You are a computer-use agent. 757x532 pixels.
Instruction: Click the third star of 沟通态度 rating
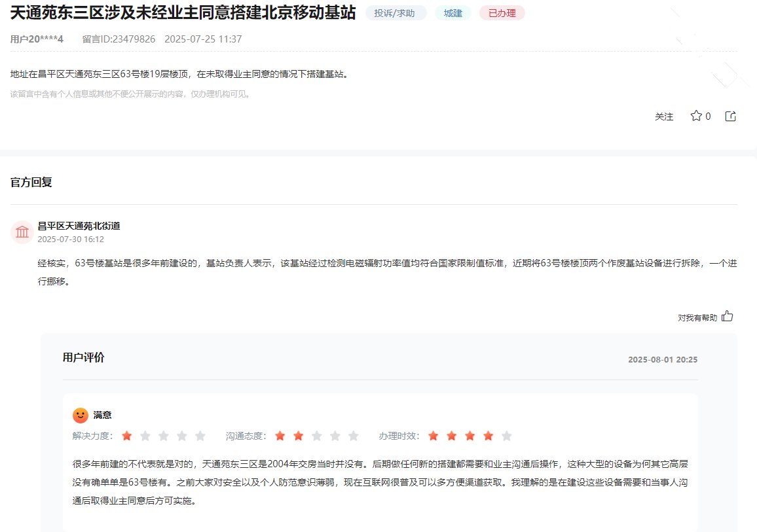coord(317,436)
